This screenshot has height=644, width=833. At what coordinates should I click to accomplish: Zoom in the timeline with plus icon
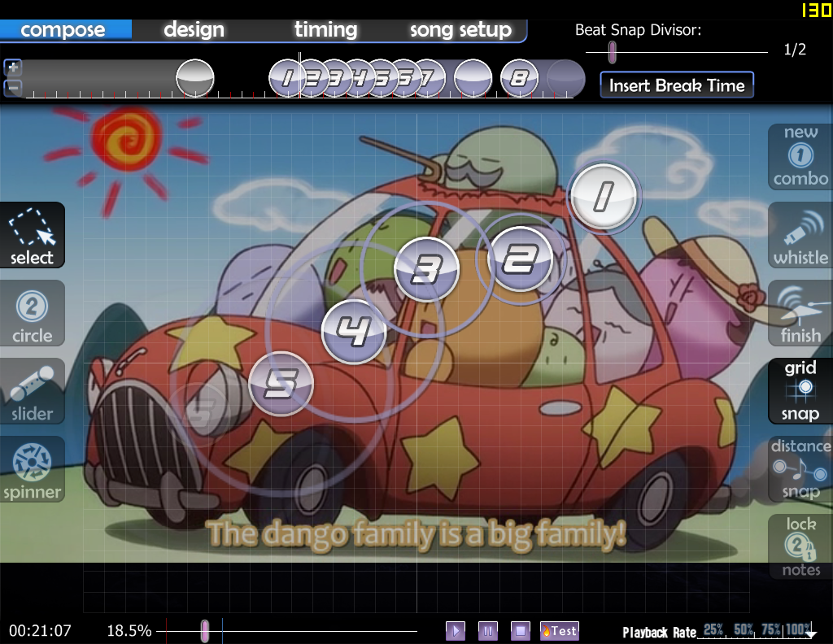tap(13, 67)
